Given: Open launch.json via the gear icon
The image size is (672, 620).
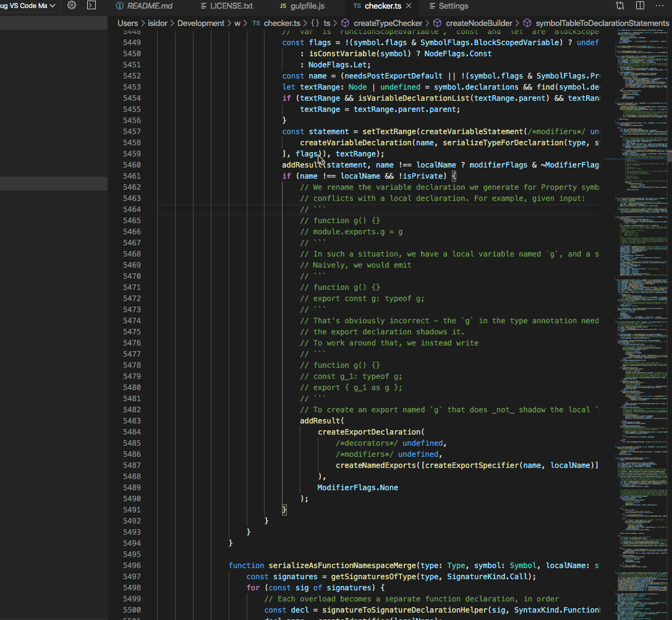Looking at the screenshot, I should coord(72,5).
